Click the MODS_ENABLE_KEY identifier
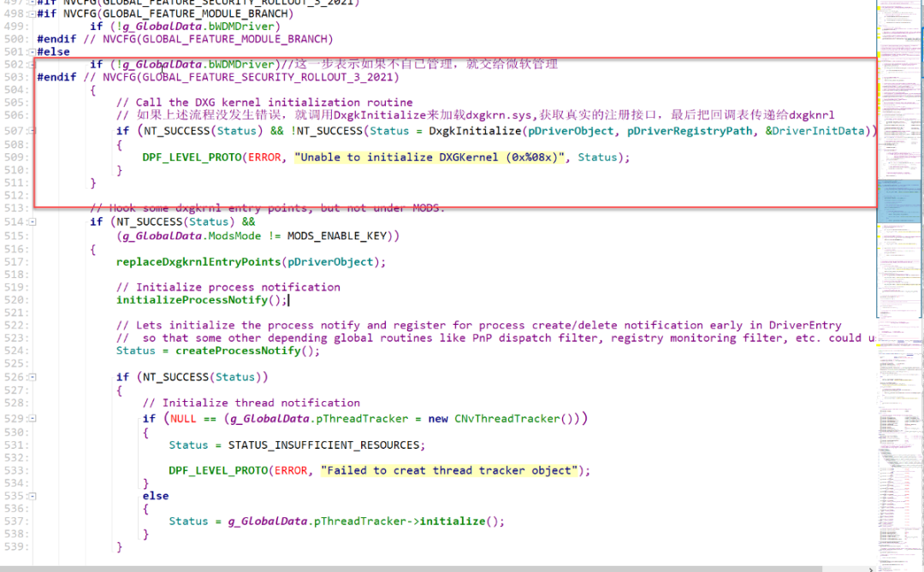 tap(336, 236)
